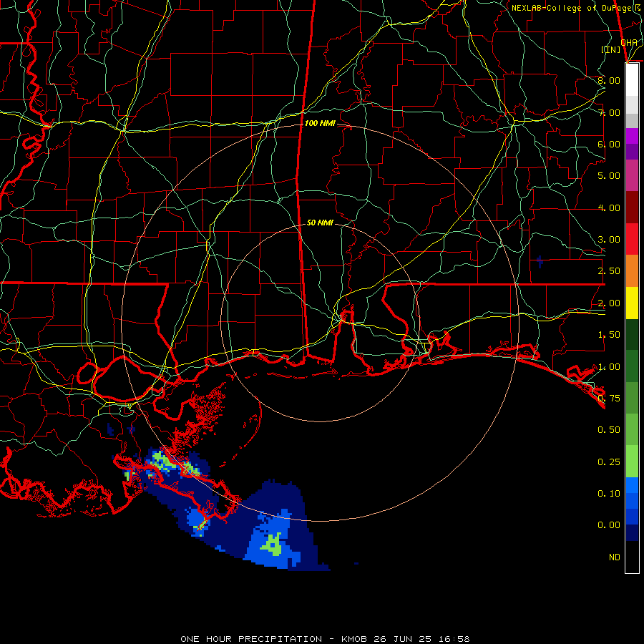
Task: Click the 0.50 legend value
Action: (x=609, y=430)
